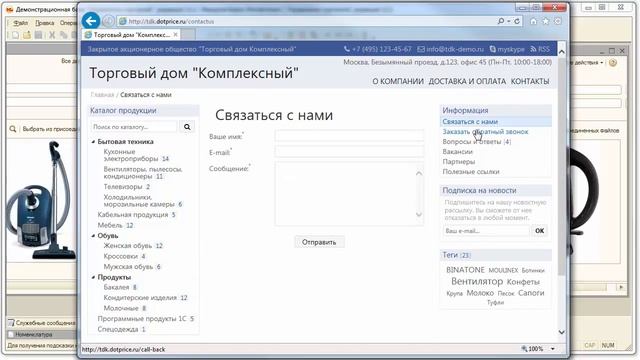
Task: Select 'Связаться с нами' in Информация panel
Action: [x=470, y=122]
